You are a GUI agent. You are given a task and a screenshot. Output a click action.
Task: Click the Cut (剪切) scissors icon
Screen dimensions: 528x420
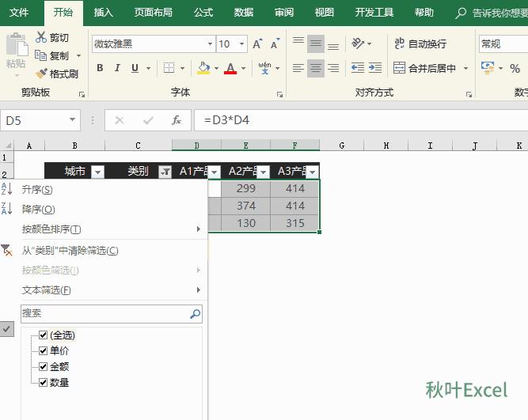41,37
